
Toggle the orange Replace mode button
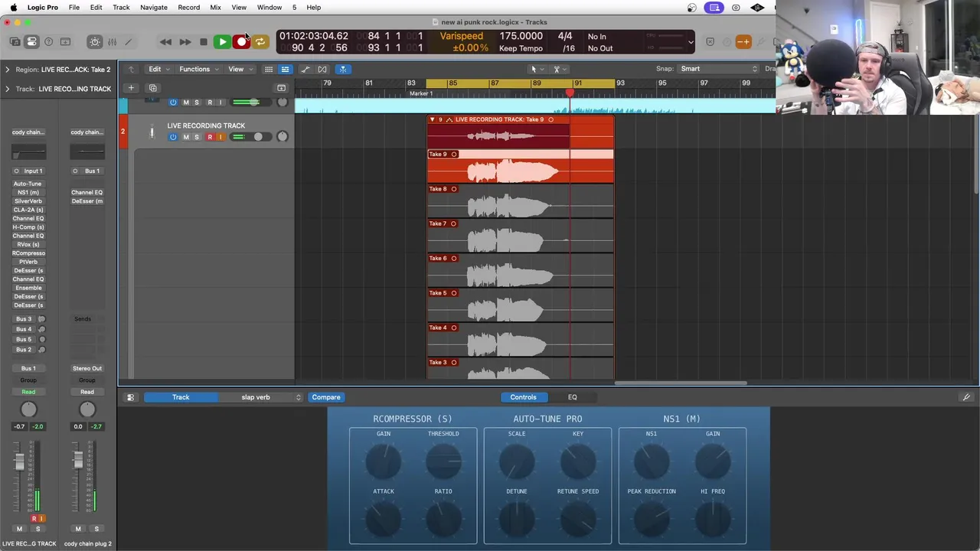(743, 42)
